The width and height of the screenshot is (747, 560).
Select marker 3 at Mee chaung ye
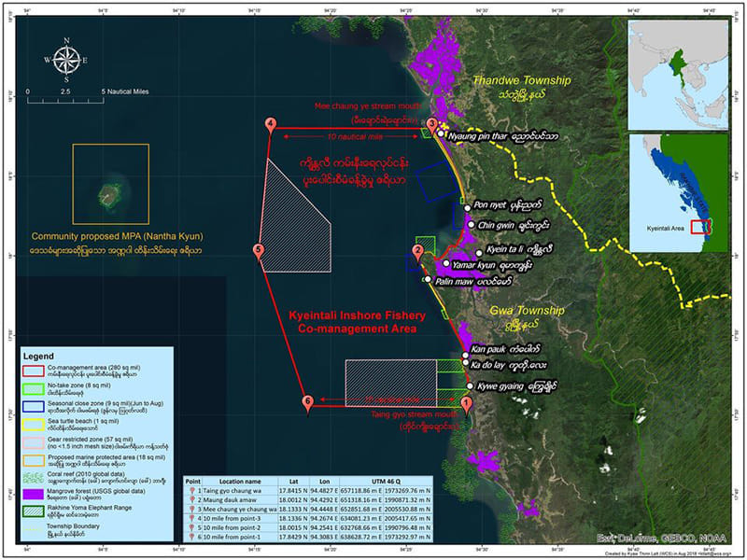[431, 124]
